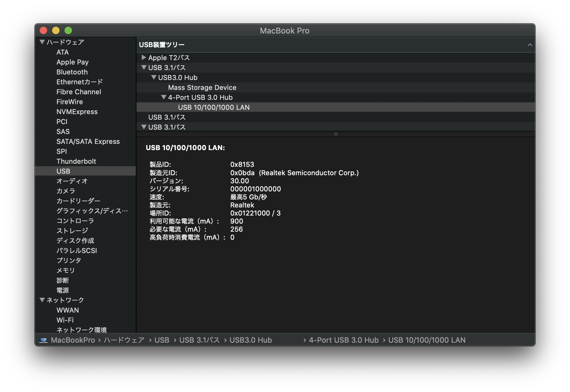Expand the Apple T2バス tree node
Viewport: 570px width, 392px height.
[x=144, y=58]
